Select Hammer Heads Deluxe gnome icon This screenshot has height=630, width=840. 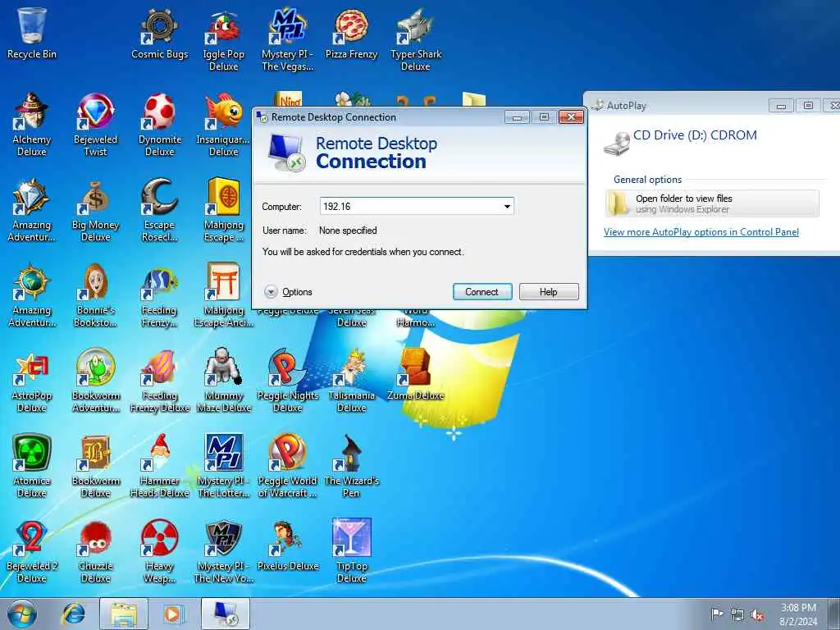[159, 467]
